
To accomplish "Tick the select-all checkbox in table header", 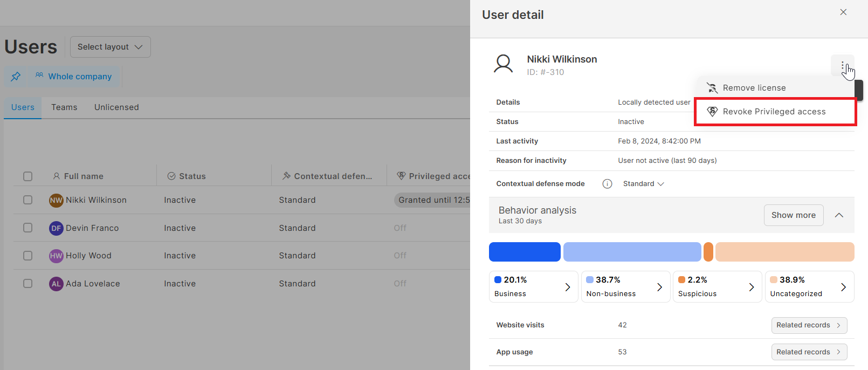I will [x=28, y=176].
